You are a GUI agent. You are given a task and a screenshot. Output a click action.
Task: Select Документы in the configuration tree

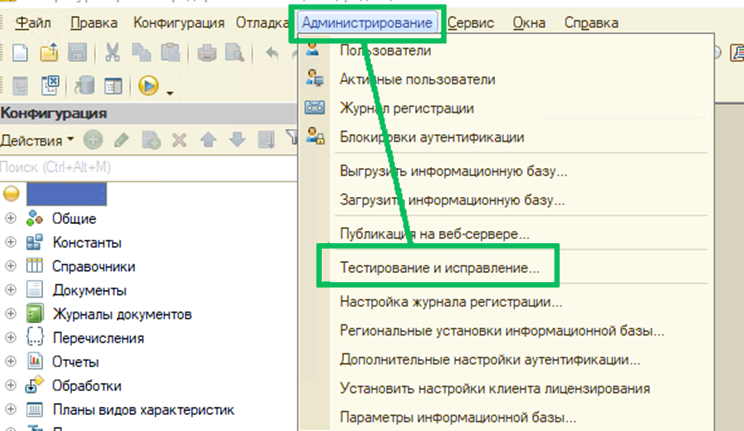[89, 290]
